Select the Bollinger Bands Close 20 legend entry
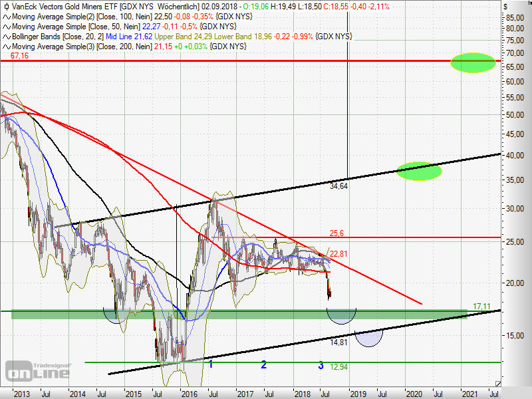 point(182,37)
